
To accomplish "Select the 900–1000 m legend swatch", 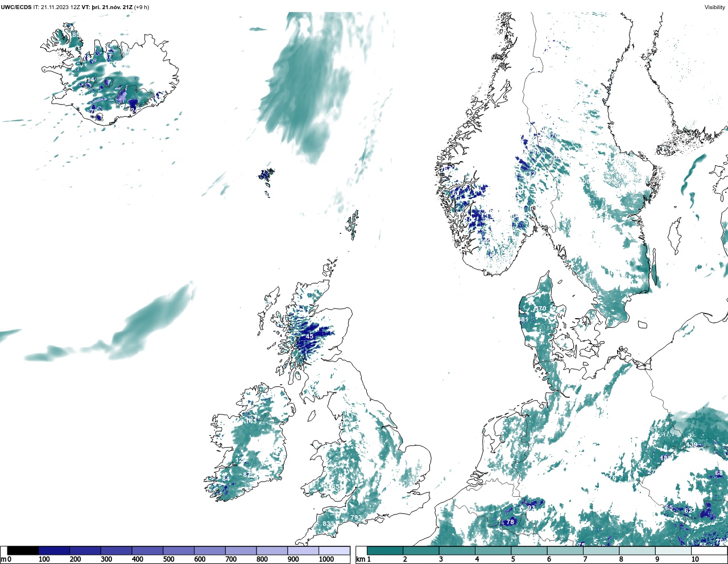I will pyautogui.click(x=303, y=551).
